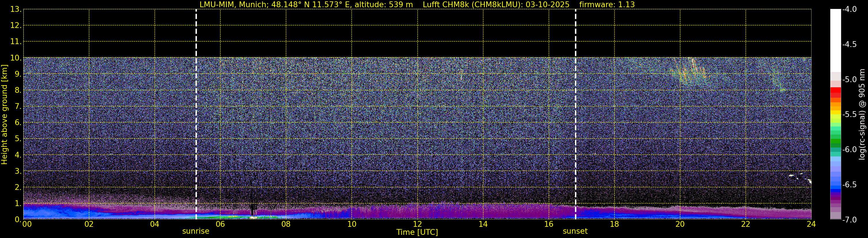Click the time-axis tick label '24'
Image resolution: width=868 pixels, height=238 pixels.
pyautogui.click(x=811, y=224)
